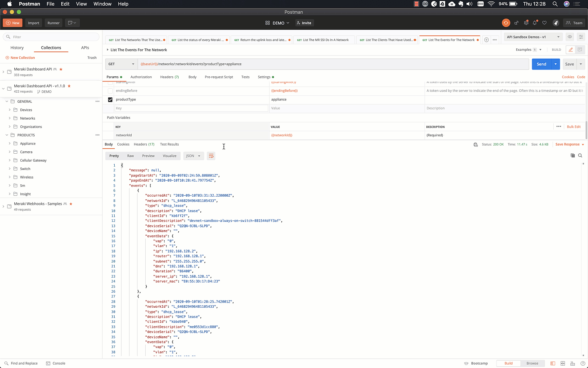Open the GET method dropdown
Image resolution: width=588 pixels, height=368 pixels.
pyautogui.click(x=121, y=64)
